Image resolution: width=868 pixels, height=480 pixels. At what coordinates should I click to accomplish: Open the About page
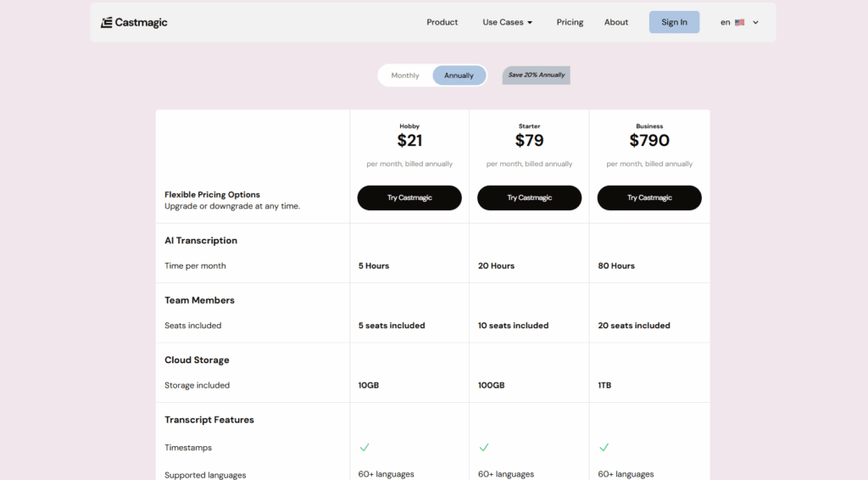[616, 22]
